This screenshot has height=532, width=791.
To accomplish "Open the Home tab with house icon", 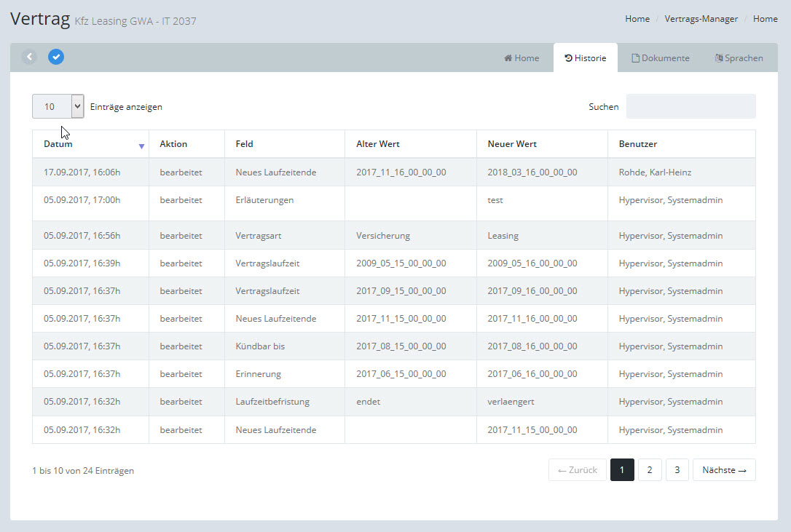I will [522, 58].
